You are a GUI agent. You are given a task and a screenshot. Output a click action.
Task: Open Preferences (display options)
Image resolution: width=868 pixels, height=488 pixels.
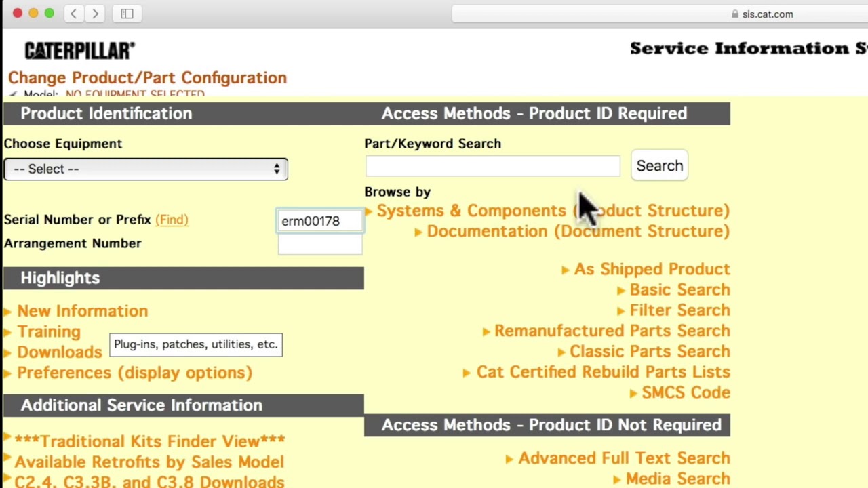[134, 373]
